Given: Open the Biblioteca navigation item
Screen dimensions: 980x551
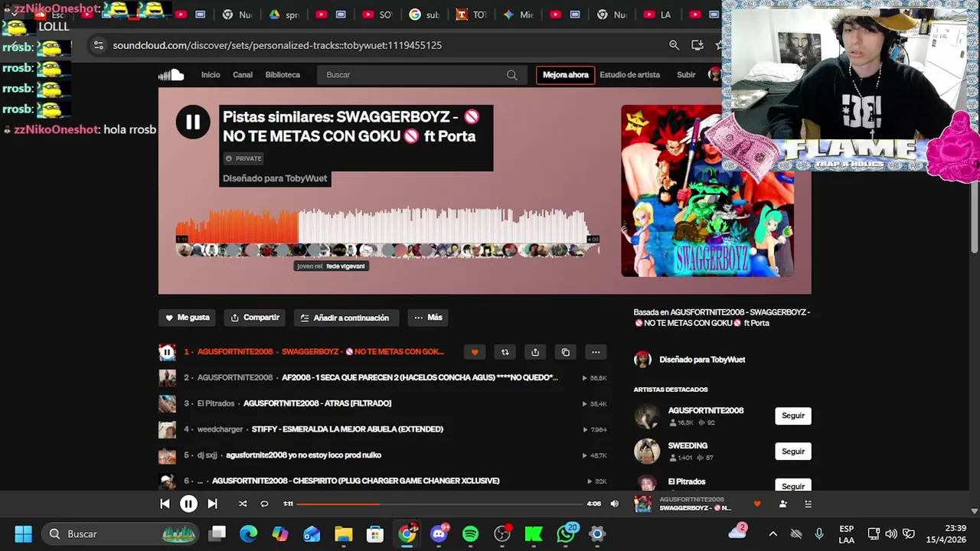Looking at the screenshot, I should point(283,75).
